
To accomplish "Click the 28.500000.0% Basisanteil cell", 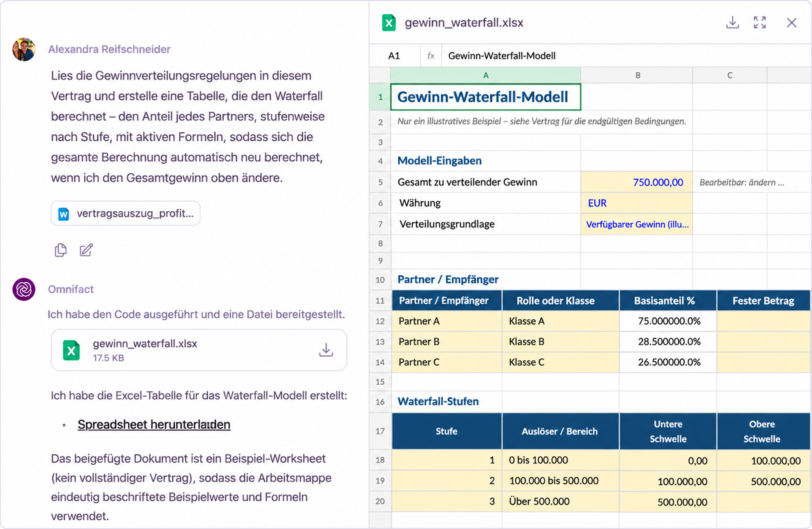I will pos(668,342).
